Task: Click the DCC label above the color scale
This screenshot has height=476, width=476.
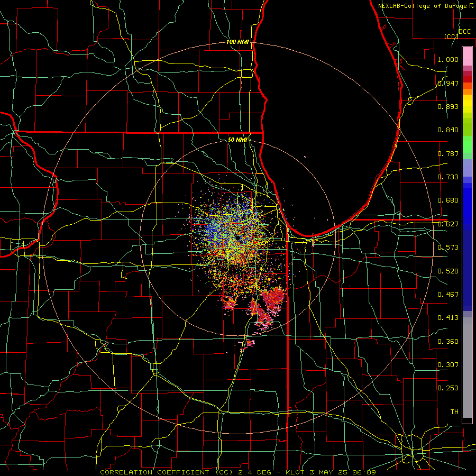Action: (464, 32)
